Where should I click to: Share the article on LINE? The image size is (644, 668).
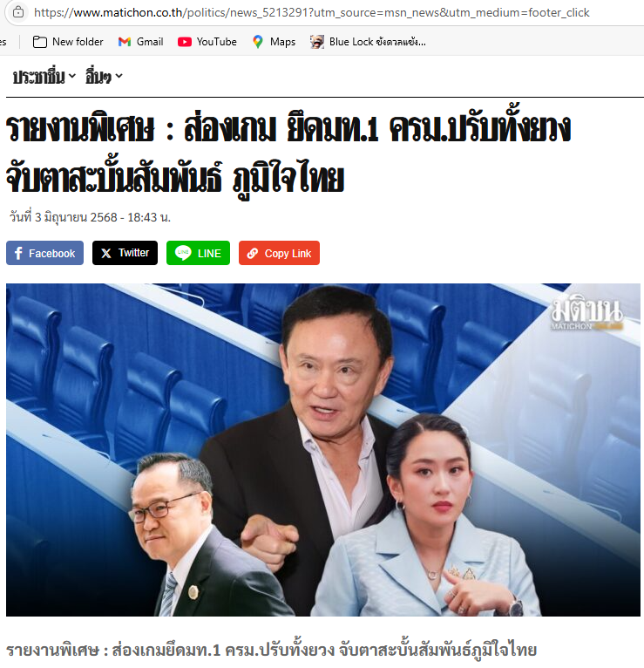pyautogui.click(x=198, y=253)
